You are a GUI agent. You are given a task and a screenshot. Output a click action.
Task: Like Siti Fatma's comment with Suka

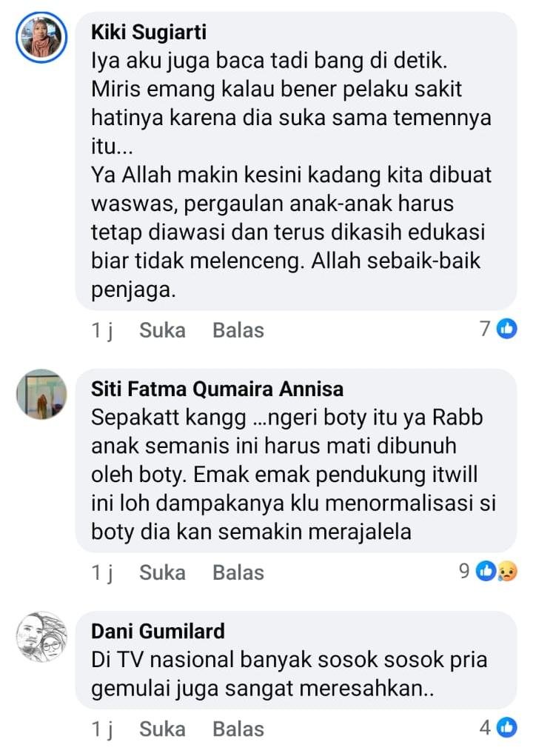click(x=162, y=573)
